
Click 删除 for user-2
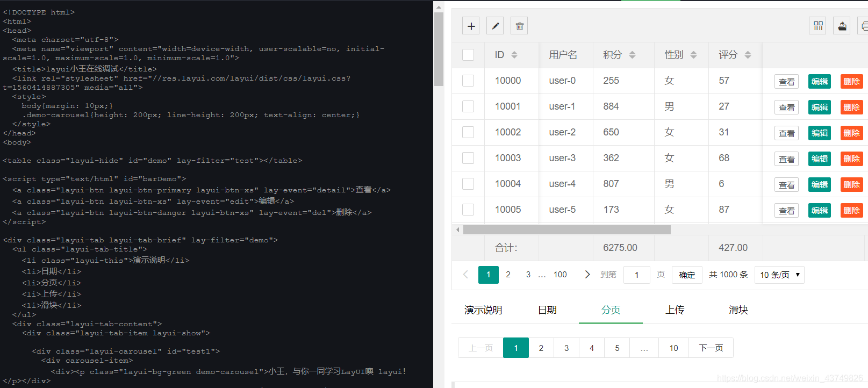click(x=852, y=133)
